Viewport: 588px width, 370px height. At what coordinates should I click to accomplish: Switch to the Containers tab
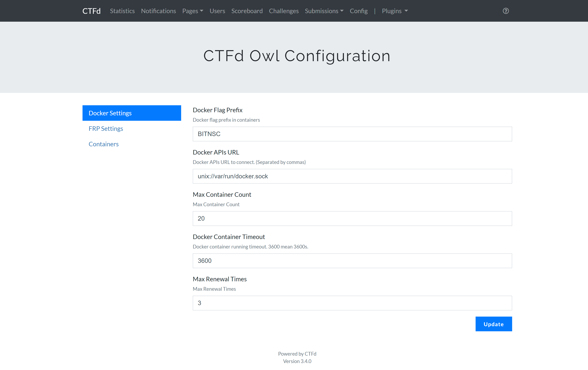(x=104, y=144)
